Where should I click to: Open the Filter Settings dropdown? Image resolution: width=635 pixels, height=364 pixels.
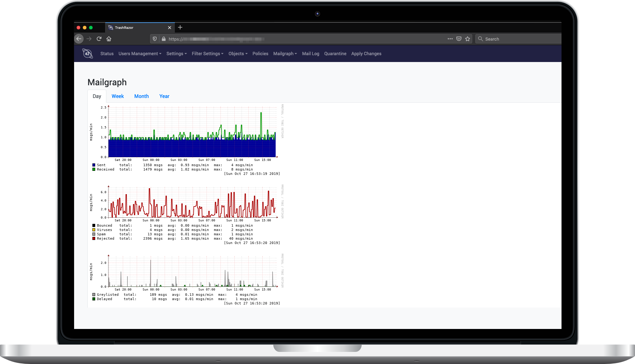pyautogui.click(x=207, y=54)
